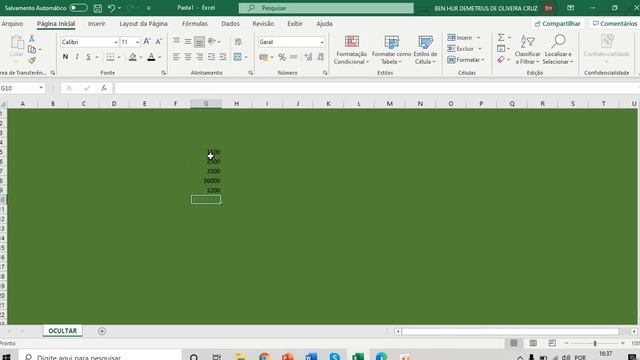Open the Revisão tab
640x360 pixels.
click(263, 24)
